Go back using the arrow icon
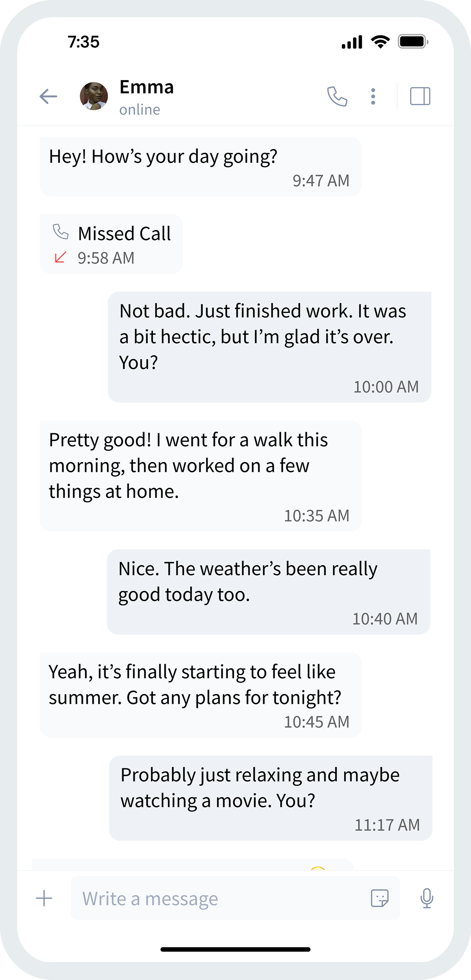The image size is (471, 980). (x=48, y=97)
